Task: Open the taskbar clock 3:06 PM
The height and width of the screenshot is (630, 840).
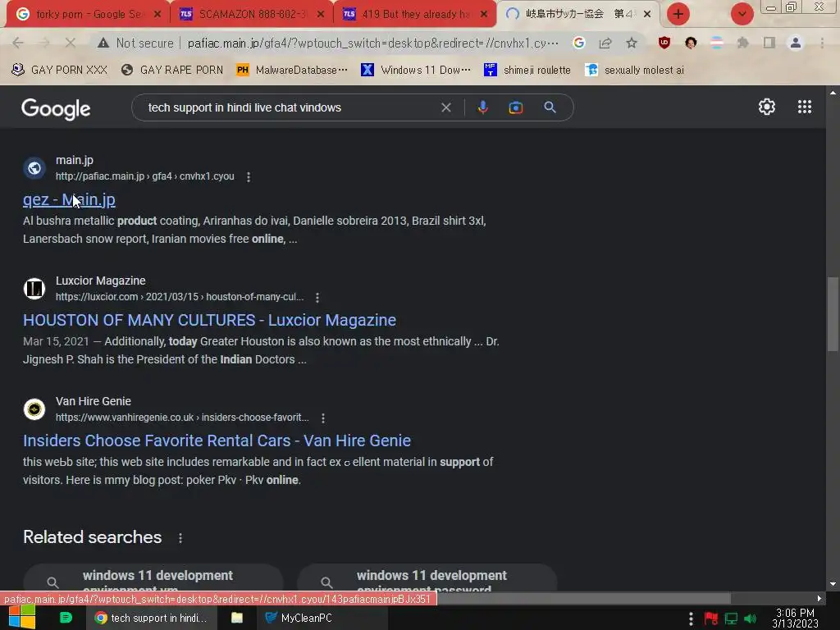Action: point(795,618)
